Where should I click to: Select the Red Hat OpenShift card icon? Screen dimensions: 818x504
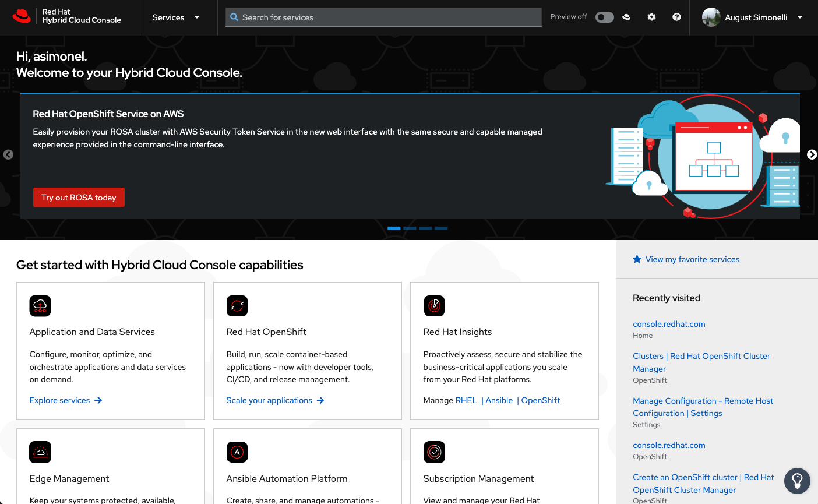(x=237, y=305)
